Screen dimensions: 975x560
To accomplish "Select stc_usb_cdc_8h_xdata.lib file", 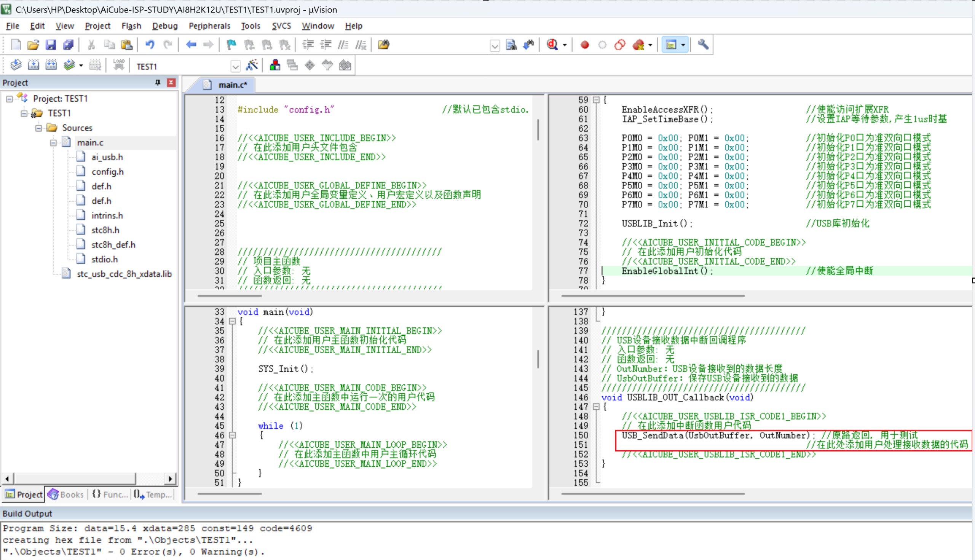I will click(x=124, y=274).
